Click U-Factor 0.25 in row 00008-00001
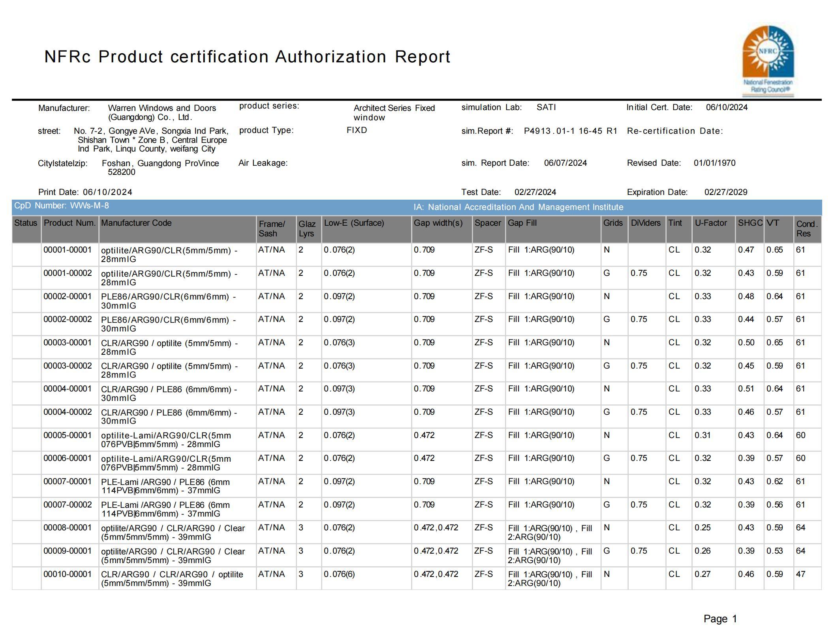Screen dimensions: 834x644 [703, 528]
